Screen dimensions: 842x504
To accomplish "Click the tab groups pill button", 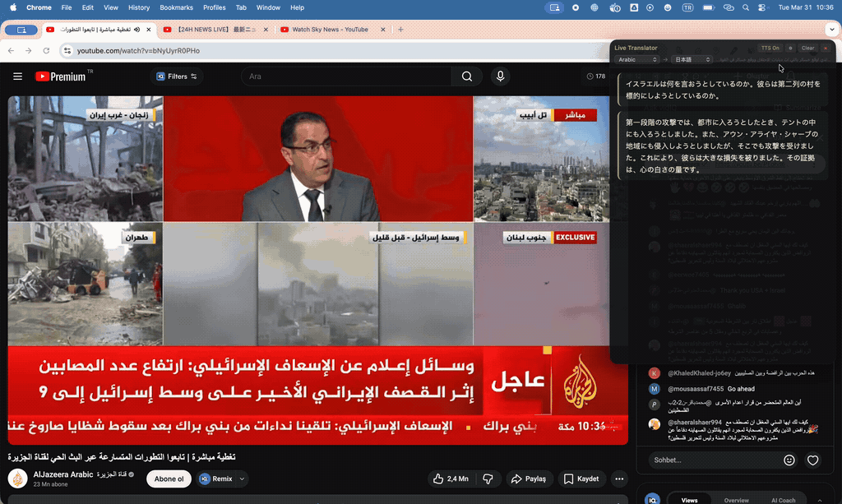I will click(21, 30).
